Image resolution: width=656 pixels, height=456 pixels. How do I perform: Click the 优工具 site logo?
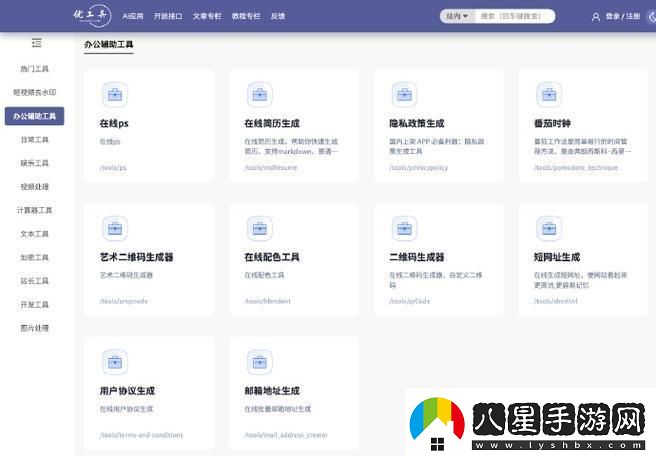point(89,15)
